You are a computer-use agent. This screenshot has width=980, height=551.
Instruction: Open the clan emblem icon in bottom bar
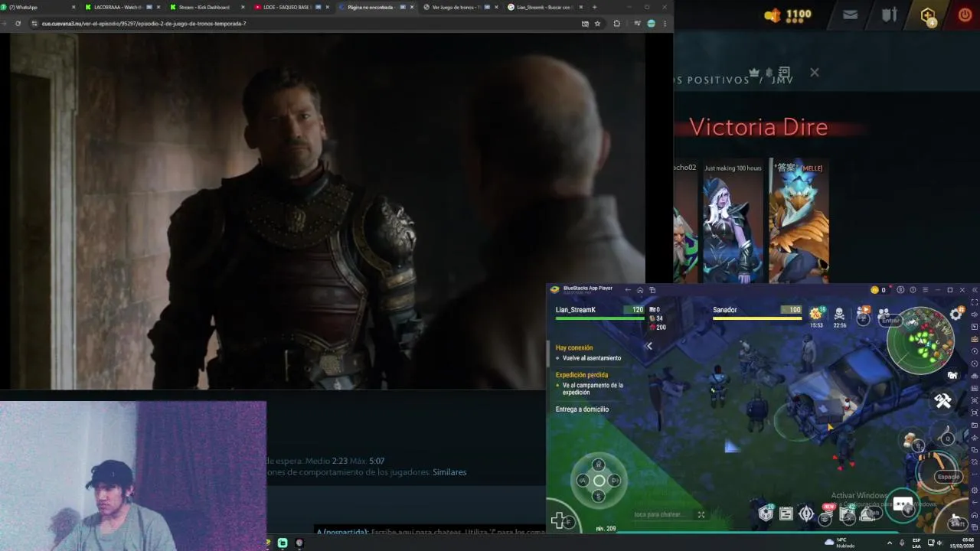coord(805,514)
